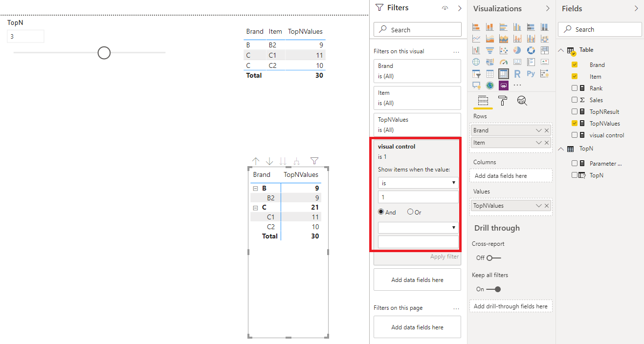Choose the Scatter chart visual
Image resolution: width=644 pixels, height=344 pixels.
504,50
